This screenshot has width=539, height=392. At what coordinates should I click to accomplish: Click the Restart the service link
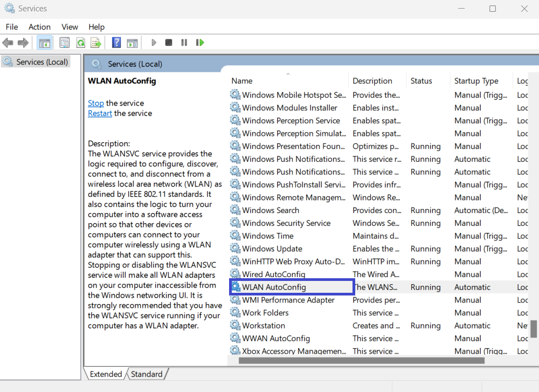(x=100, y=113)
